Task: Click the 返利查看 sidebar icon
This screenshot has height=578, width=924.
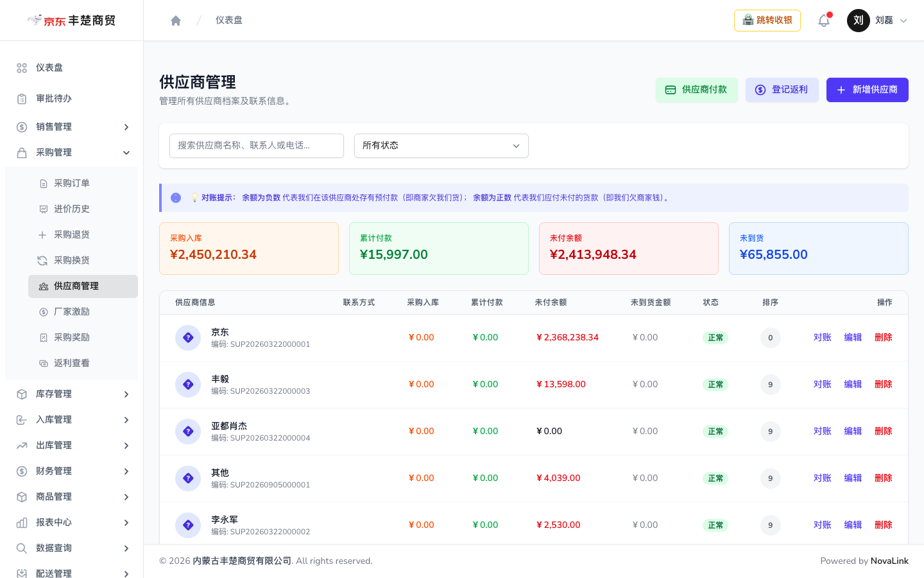Action: (x=44, y=363)
